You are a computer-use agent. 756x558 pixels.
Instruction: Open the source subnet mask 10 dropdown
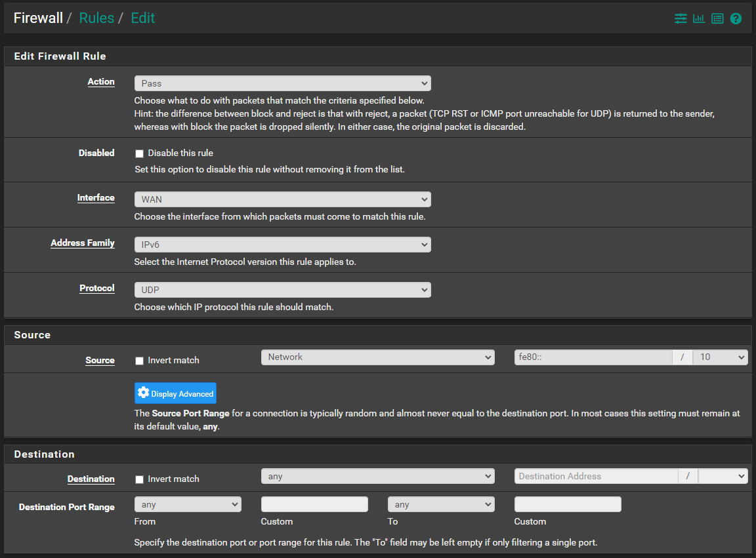(721, 357)
